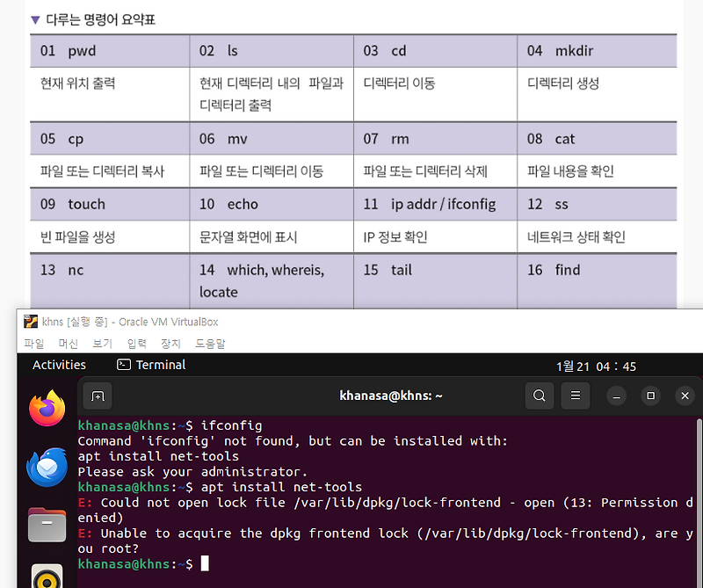This screenshot has height=588, width=703.
Task: Click Activities in the top bar
Action: pos(58,364)
